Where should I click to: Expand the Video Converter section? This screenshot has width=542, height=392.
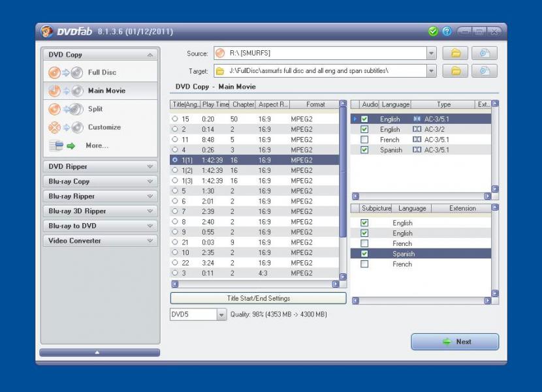150,241
